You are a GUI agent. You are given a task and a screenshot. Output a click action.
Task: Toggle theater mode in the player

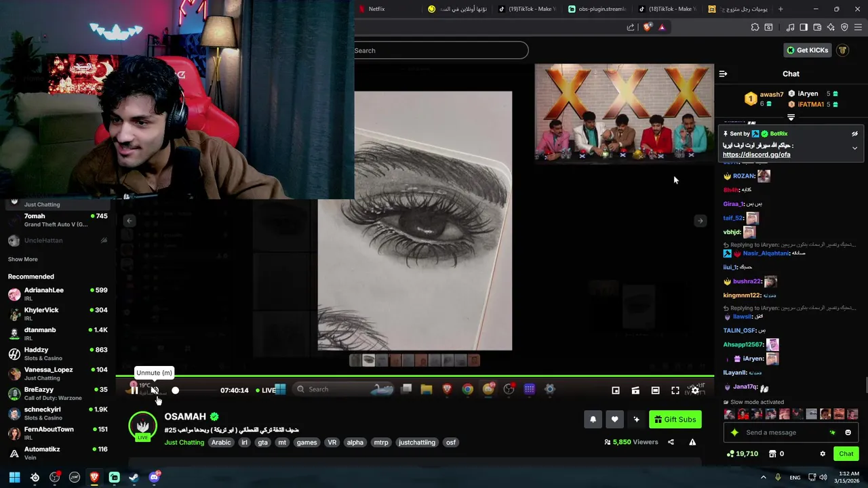[655, 390]
